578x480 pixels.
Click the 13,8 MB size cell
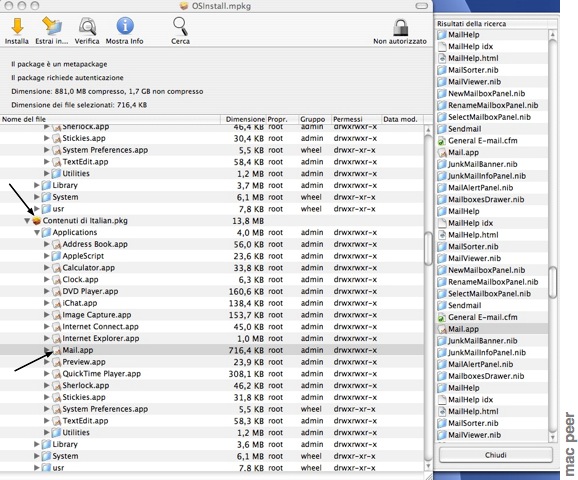coord(248,221)
